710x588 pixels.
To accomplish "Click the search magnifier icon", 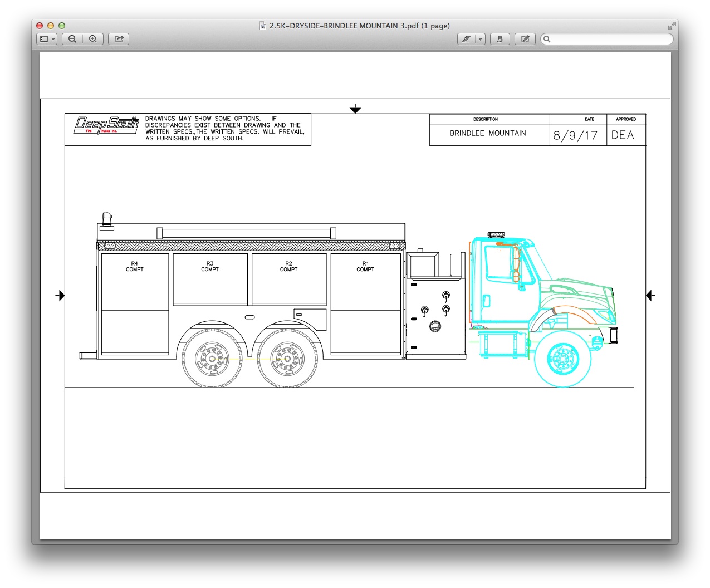I will 547,39.
